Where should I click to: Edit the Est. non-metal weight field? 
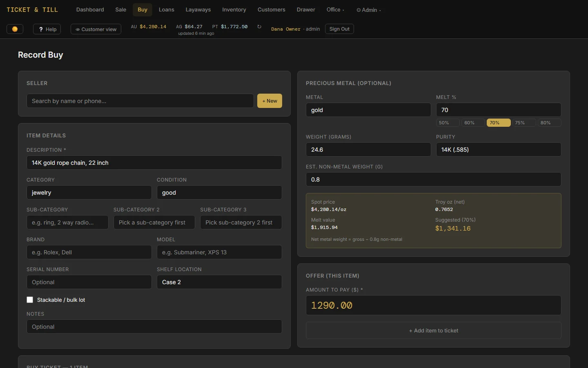click(x=434, y=180)
